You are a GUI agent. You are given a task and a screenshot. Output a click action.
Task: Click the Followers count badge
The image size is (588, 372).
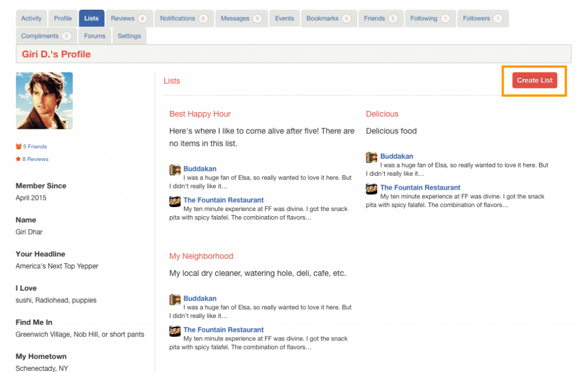[498, 18]
